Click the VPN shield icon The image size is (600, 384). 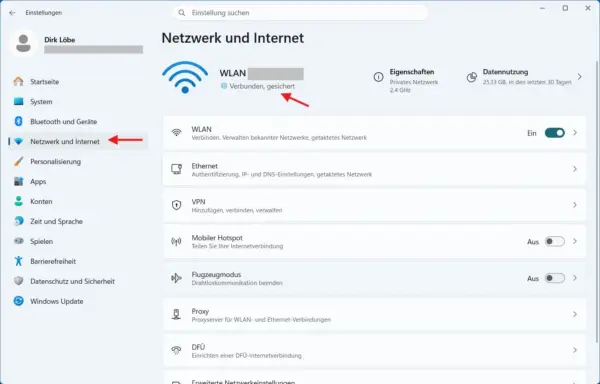pyautogui.click(x=176, y=205)
